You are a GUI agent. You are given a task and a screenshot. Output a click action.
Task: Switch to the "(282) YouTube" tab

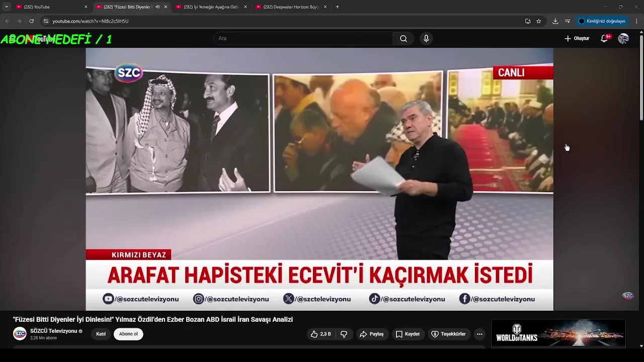51,7
